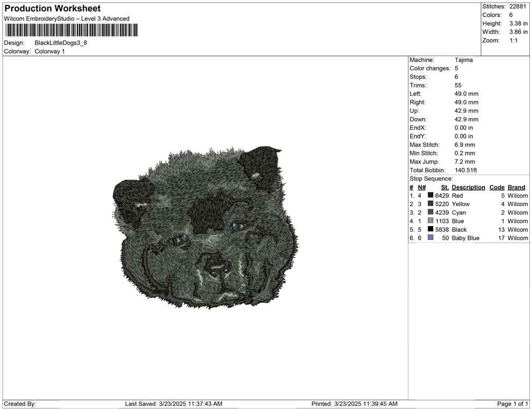Click the N# column header
This screenshot has height=409, width=532.
422,187
